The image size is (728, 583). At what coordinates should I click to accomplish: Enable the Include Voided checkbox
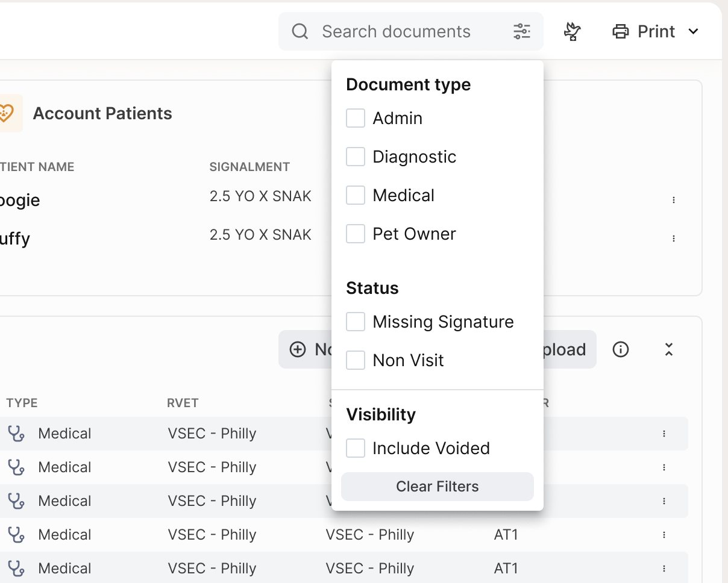point(356,448)
